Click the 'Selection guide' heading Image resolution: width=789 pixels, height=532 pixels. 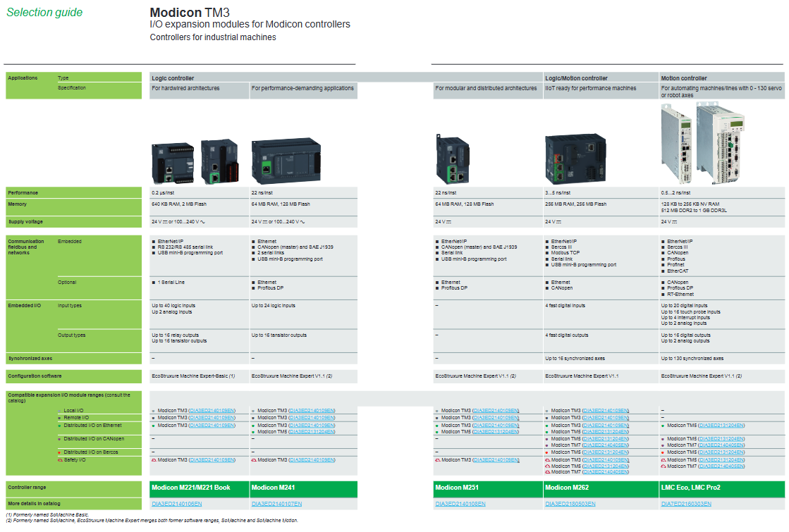tap(44, 13)
